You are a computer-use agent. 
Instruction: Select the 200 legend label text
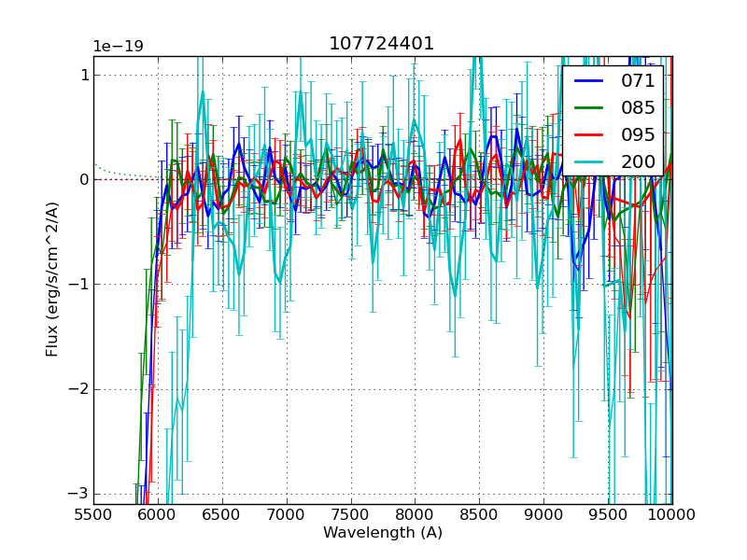(638, 162)
